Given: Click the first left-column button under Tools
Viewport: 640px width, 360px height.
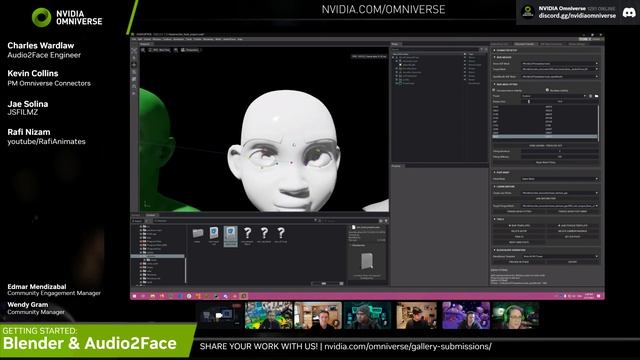Looking at the screenshot, I should pos(519,225).
